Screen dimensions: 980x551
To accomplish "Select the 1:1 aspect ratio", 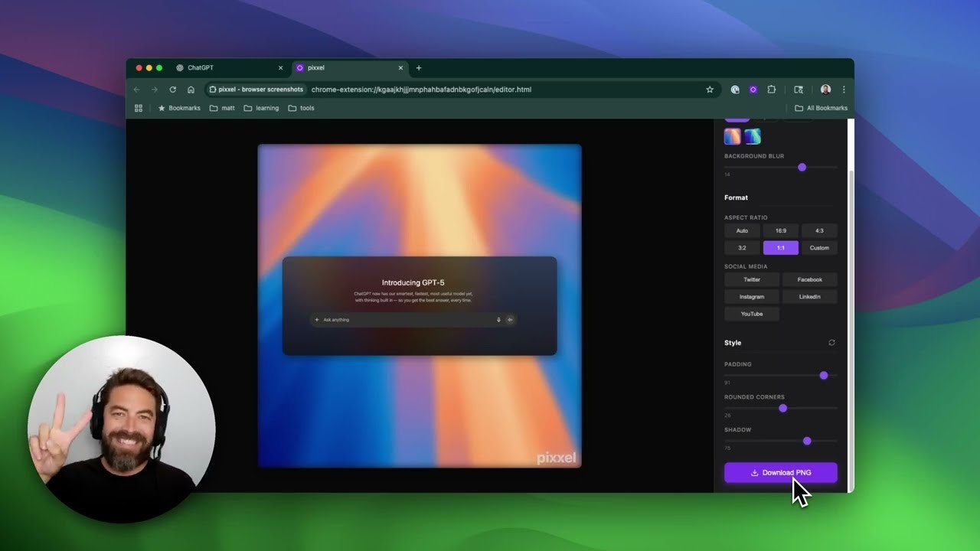I will [781, 248].
